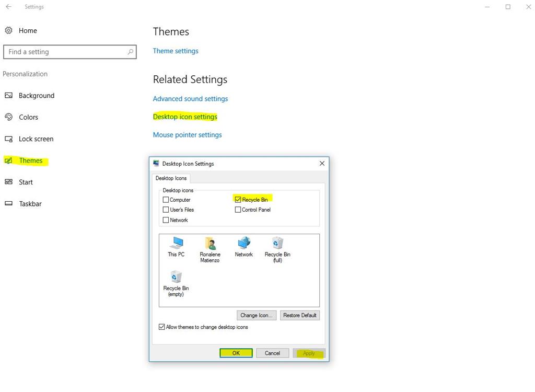Image resolution: width=535 pixels, height=392 pixels.
Task: Maximize the Settings window
Action: (x=508, y=7)
